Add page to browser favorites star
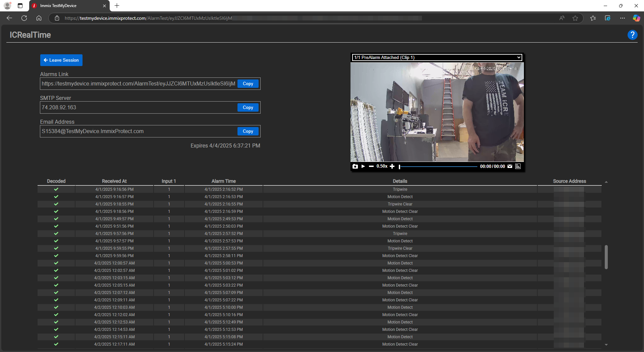The width and height of the screenshot is (644, 352). pos(575,18)
